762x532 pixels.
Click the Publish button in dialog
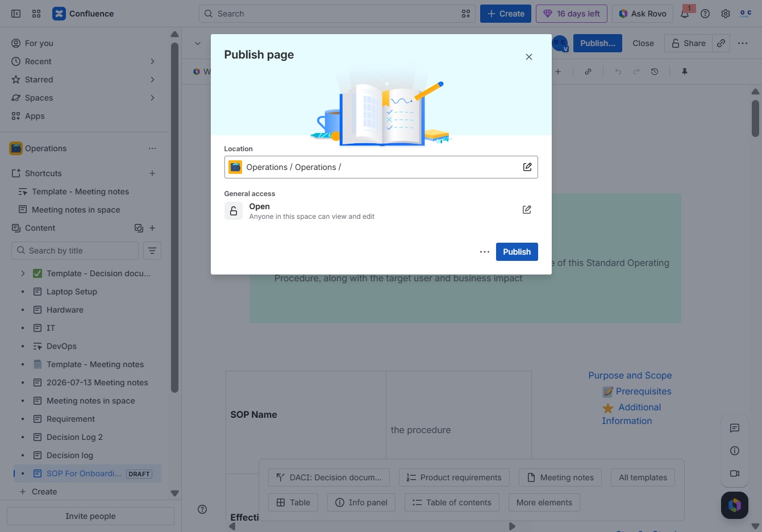click(517, 252)
